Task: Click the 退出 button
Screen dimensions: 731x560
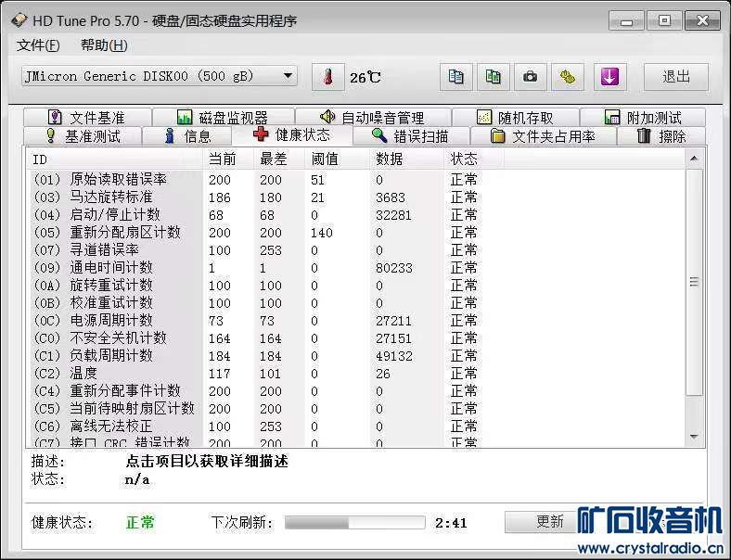Action: (x=676, y=77)
